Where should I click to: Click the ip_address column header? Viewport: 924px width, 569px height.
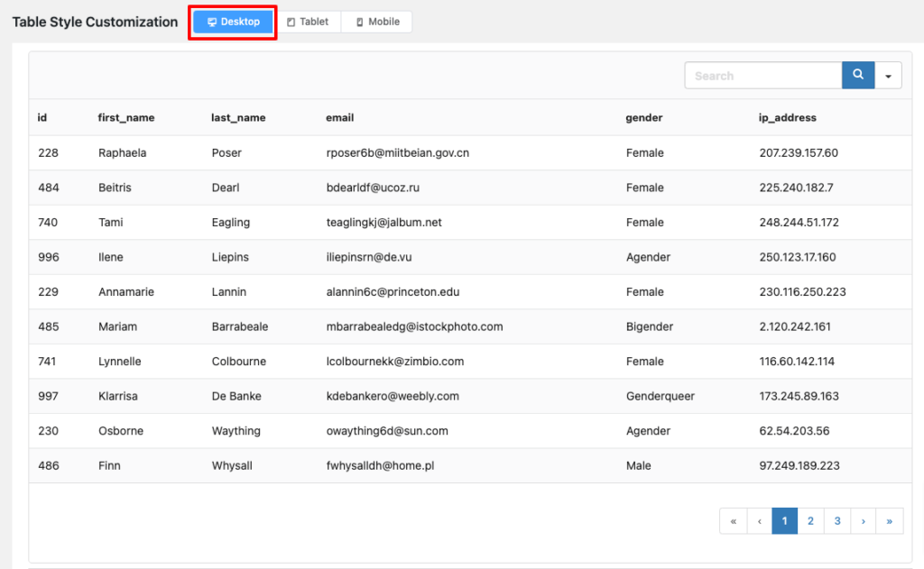click(787, 118)
